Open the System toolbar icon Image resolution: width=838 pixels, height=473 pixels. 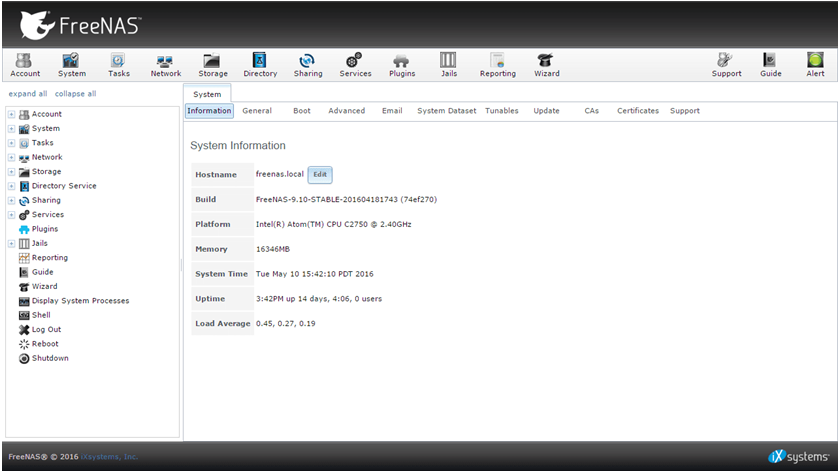(72, 65)
